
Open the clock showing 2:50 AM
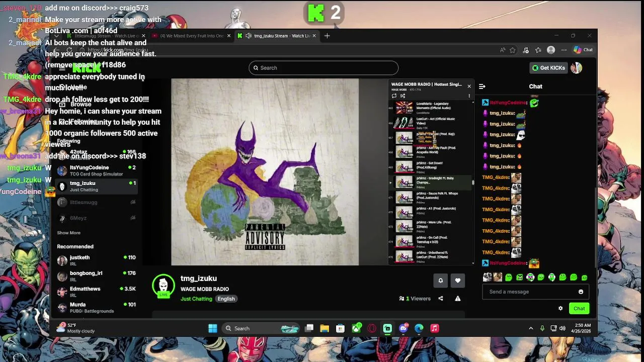(x=581, y=328)
